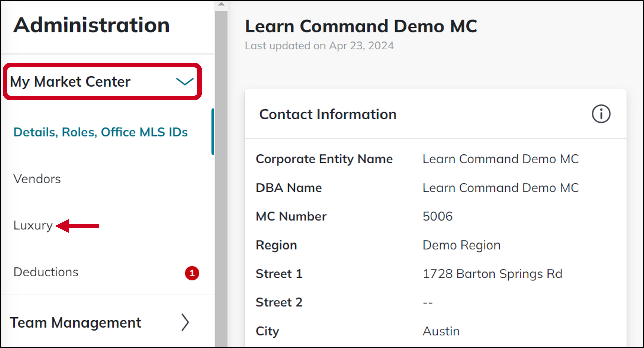Click the Deductions notification badge
Viewport: 644px width, 348px height.
[192, 273]
